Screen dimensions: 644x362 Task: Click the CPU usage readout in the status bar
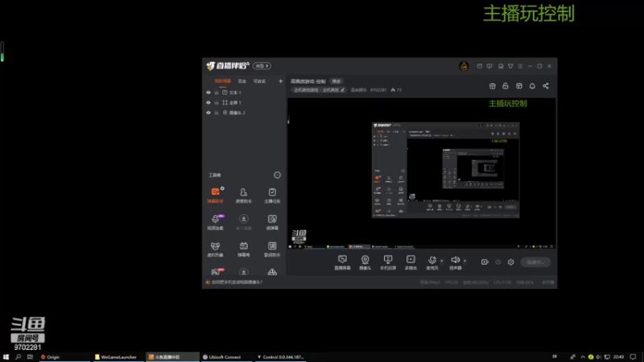[502, 282]
